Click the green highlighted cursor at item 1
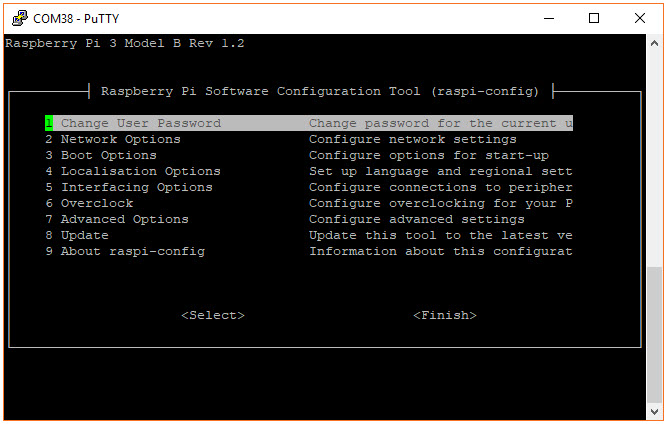 click(48, 123)
